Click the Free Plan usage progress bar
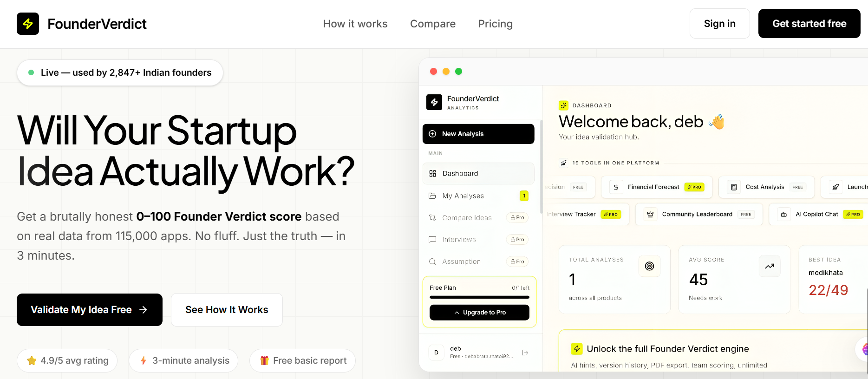The width and height of the screenshot is (868, 379). (x=479, y=298)
